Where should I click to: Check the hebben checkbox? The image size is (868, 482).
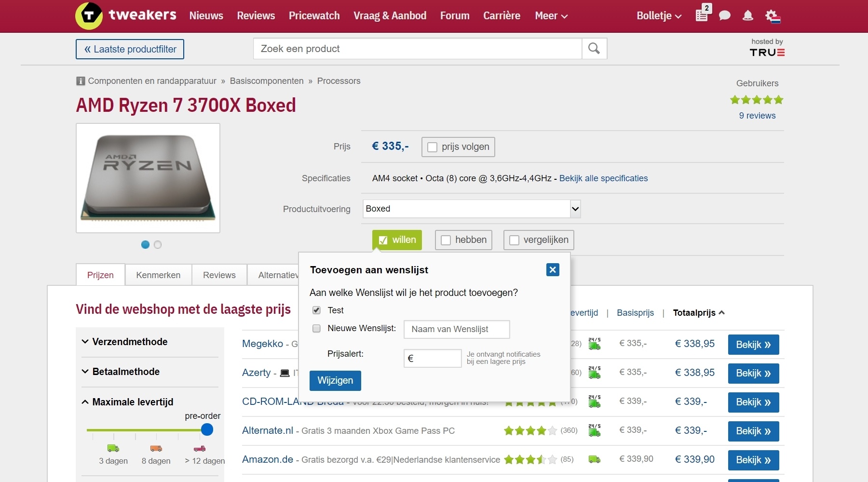click(446, 240)
